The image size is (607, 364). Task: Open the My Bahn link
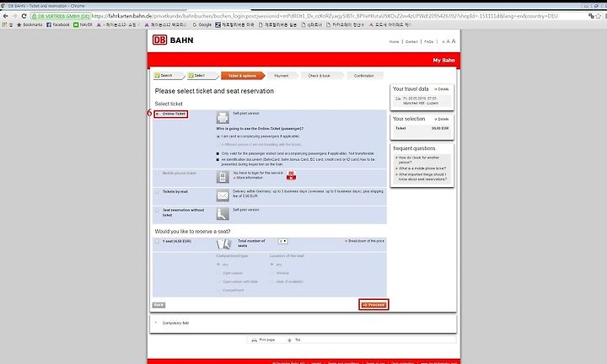pos(443,61)
